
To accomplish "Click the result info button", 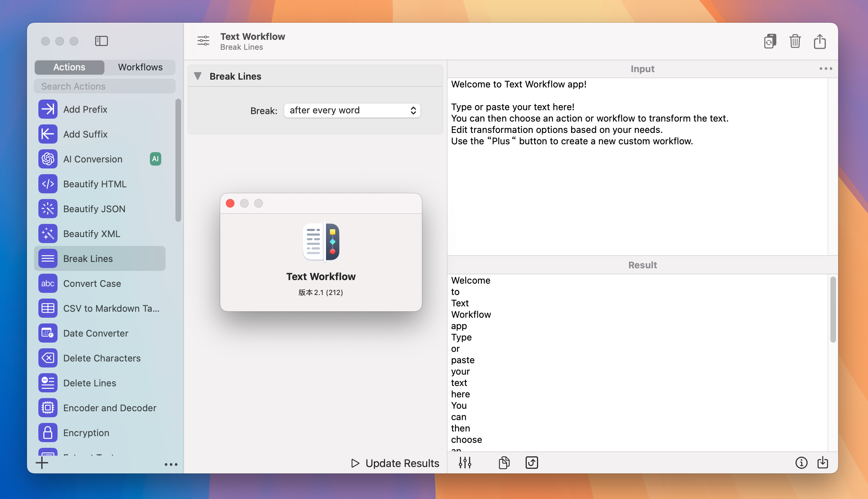I will [801, 463].
